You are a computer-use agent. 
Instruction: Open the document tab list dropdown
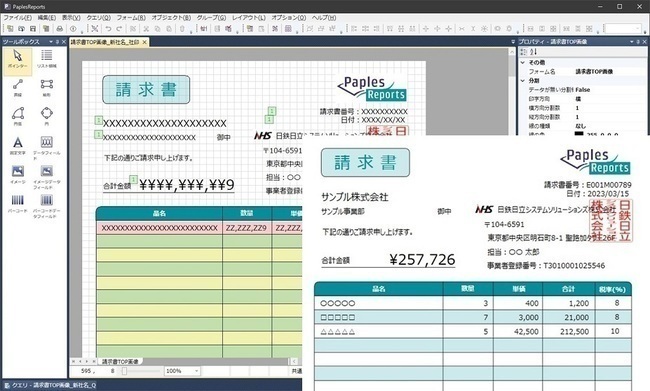(x=513, y=42)
